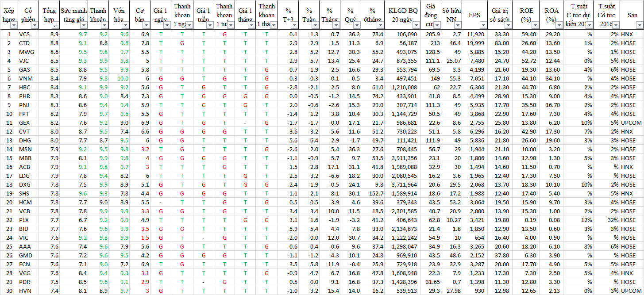Open the ROE (%) filter dropdown

(x=534, y=26)
